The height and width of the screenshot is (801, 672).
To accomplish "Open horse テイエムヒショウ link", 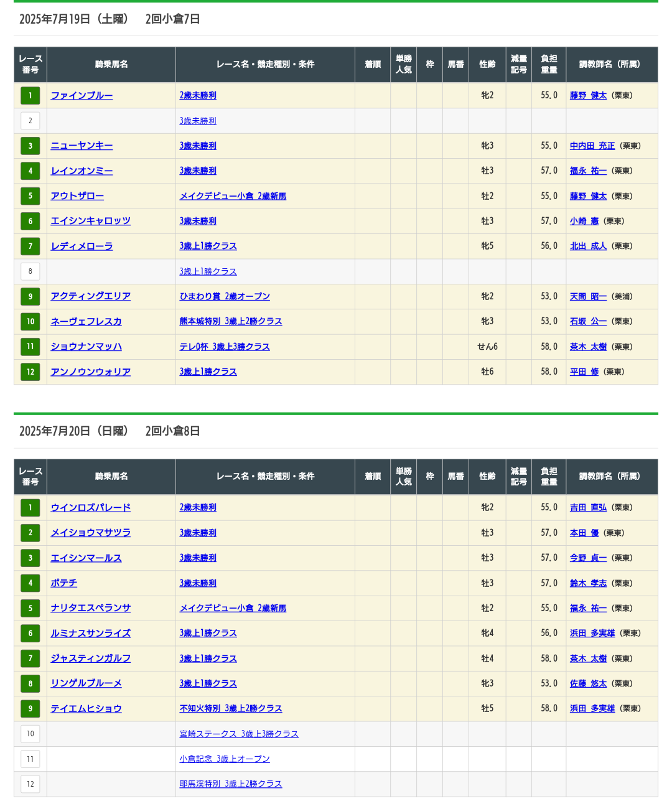I will (86, 709).
